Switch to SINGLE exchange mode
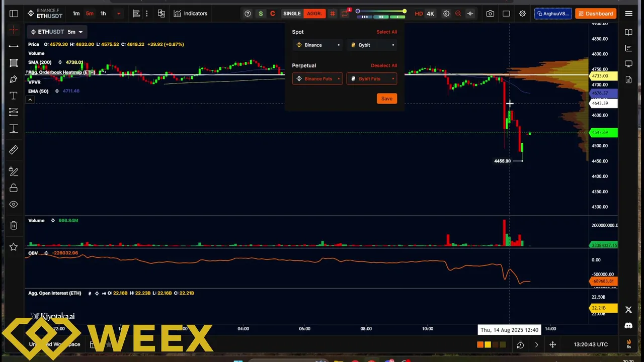This screenshot has height=362, width=644. [x=292, y=14]
